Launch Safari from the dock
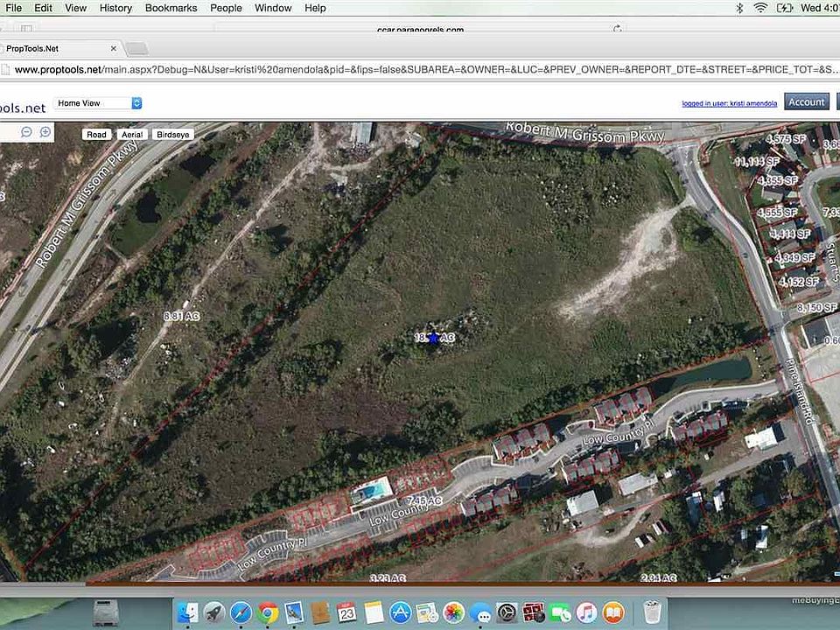840x630 pixels. tap(241, 612)
